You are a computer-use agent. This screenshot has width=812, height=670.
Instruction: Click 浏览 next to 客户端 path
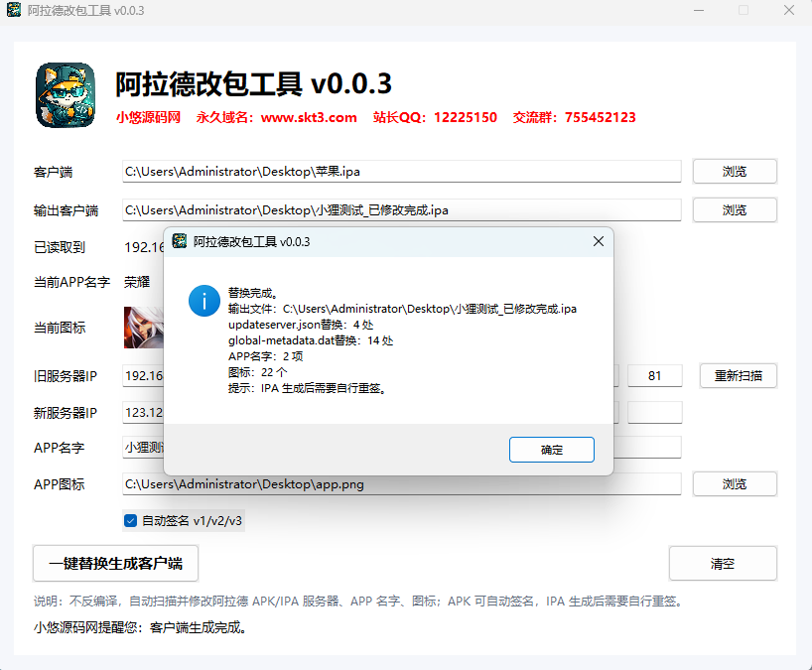tap(735, 172)
